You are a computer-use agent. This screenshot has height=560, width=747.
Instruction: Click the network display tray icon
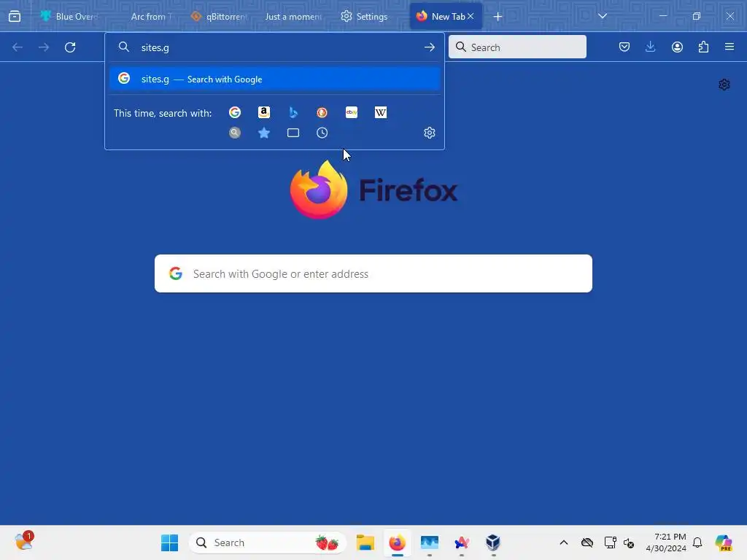pos(610,542)
